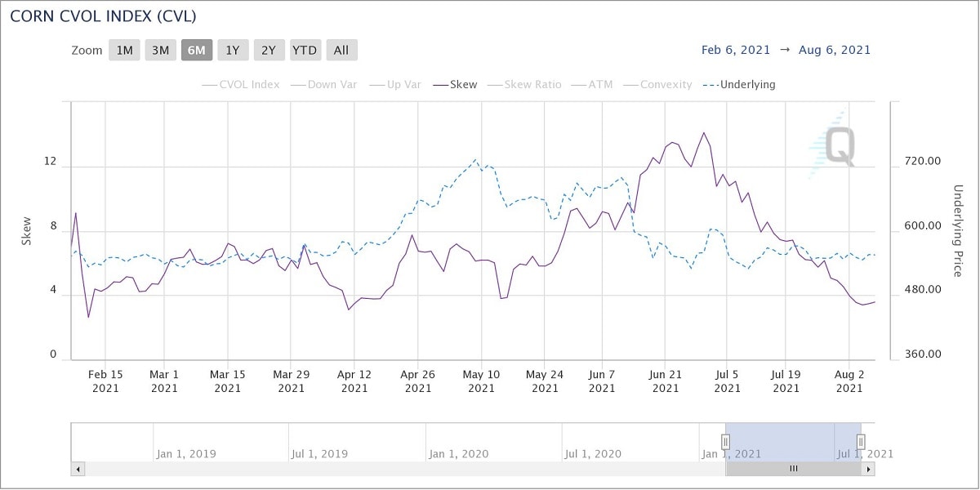This screenshot has width=980, height=490.
Task: Click the YTD zoom button
Action: 305,51
